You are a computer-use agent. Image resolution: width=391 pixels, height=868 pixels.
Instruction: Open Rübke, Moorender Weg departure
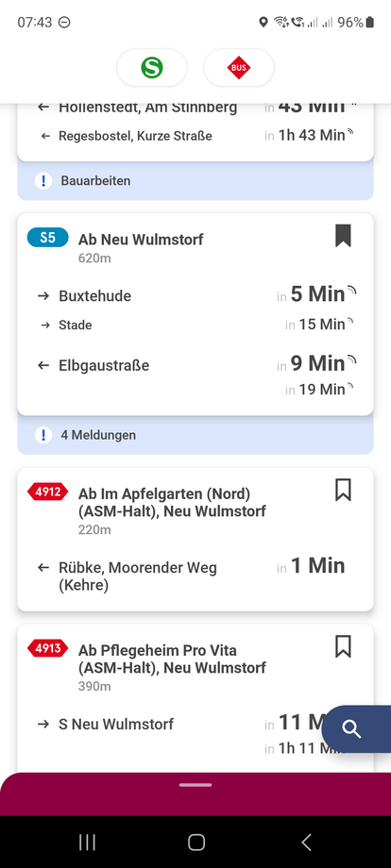[x=195, y=576]
